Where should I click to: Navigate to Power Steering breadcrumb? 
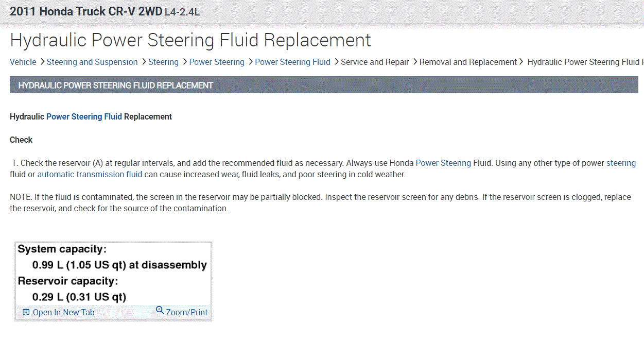point(217,62)
